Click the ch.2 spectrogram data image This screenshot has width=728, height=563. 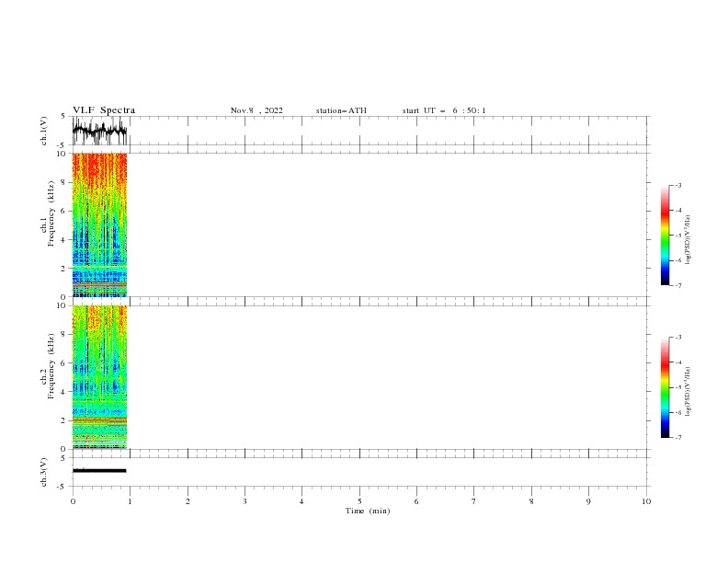(x=100, y=377)
